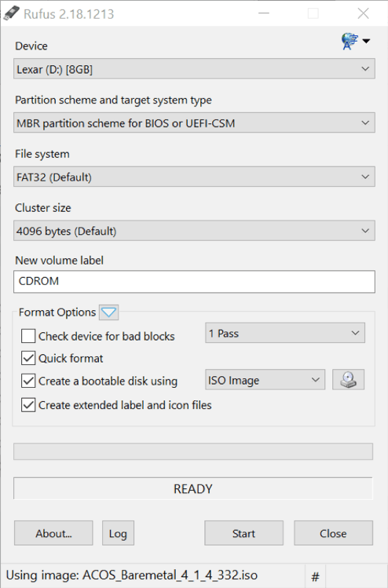Open the File system FAT32 dropdown
Viewport: 388px width, 588px height.
tap(194, 177)
